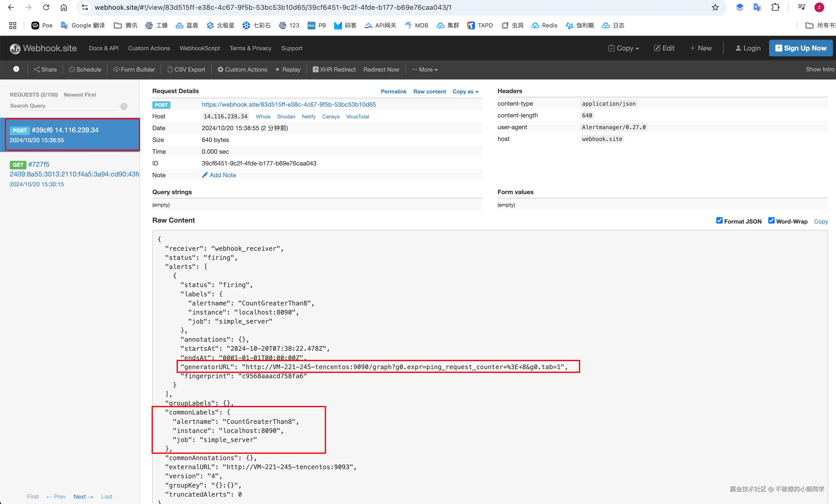Click the search query help icon
The height and width of the screenshot is (504, 836).
point(124,106)
